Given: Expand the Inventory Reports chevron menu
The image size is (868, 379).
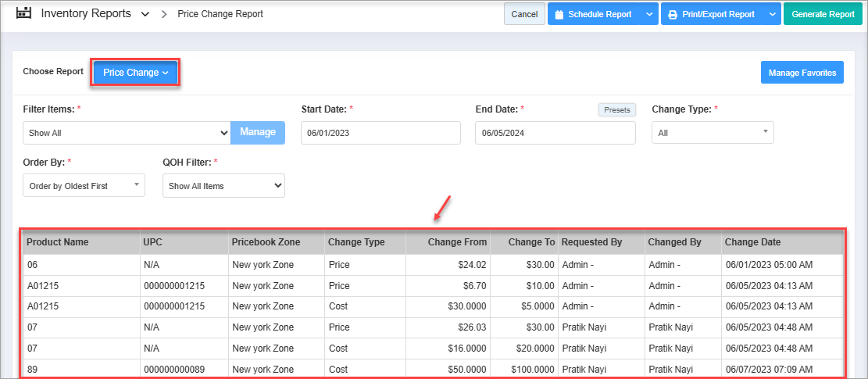Looking at the screenshot, I should click(145, 14).
